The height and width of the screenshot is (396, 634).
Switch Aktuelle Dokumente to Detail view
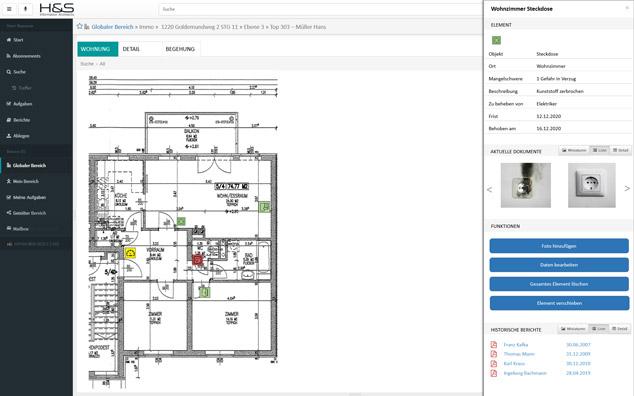[x=620, y=150]
